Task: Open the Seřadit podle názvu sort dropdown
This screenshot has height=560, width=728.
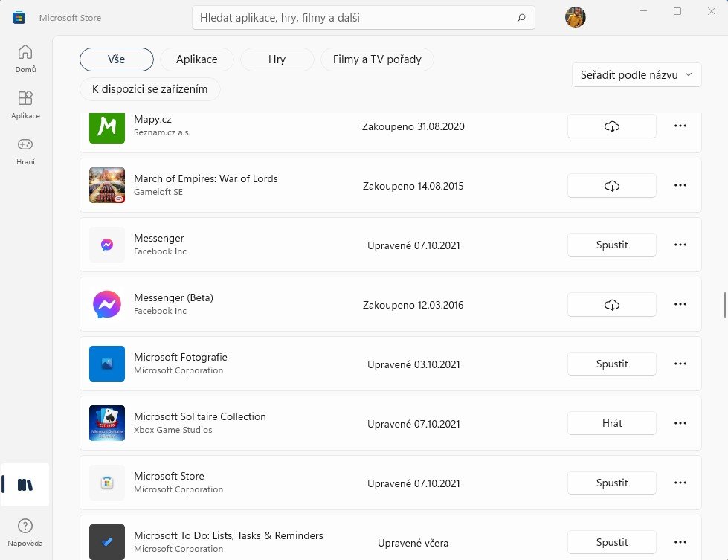Action: (x=637, y=75)
